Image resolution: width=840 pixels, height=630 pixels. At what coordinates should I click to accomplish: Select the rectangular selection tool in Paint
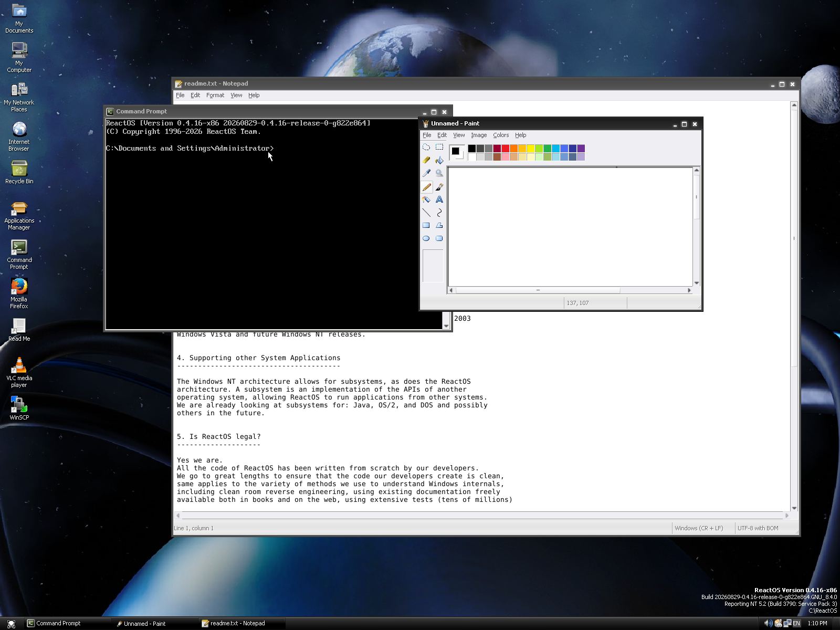coord(439,147)
